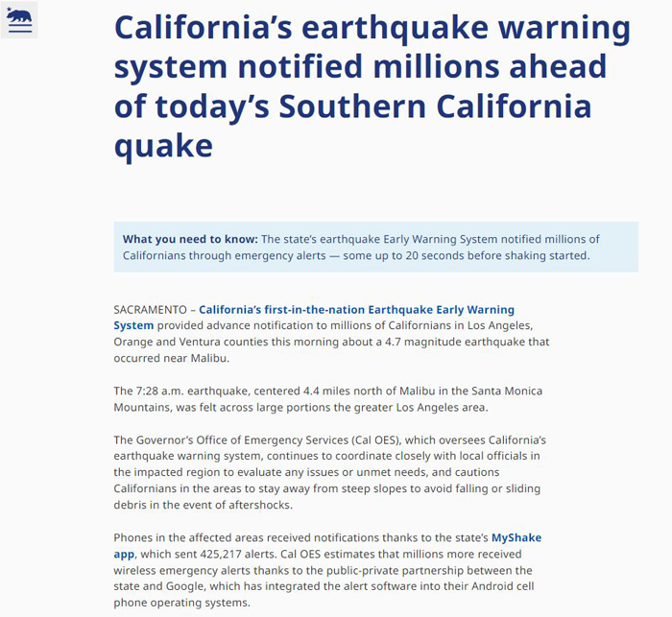Click 'Santa Monica' in the second paragraph
The width and height of the screenshot is (672, 617).
click(x=507, y=392)
